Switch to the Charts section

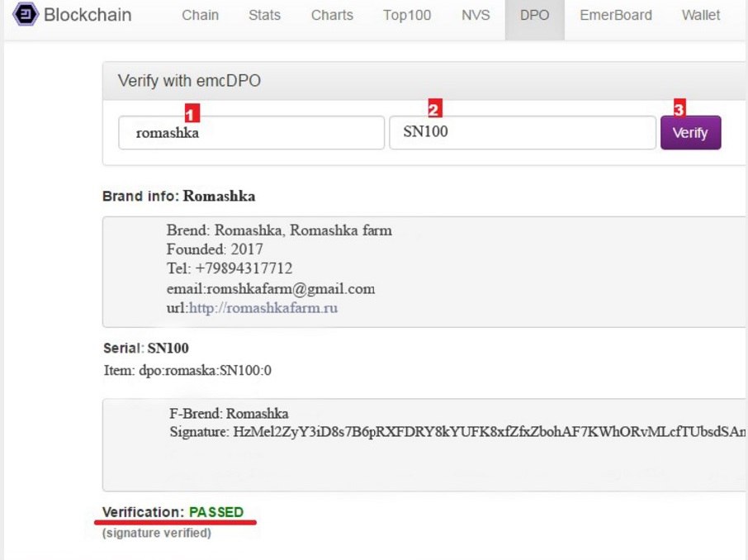pyautogui.click(x=332, y=15)
